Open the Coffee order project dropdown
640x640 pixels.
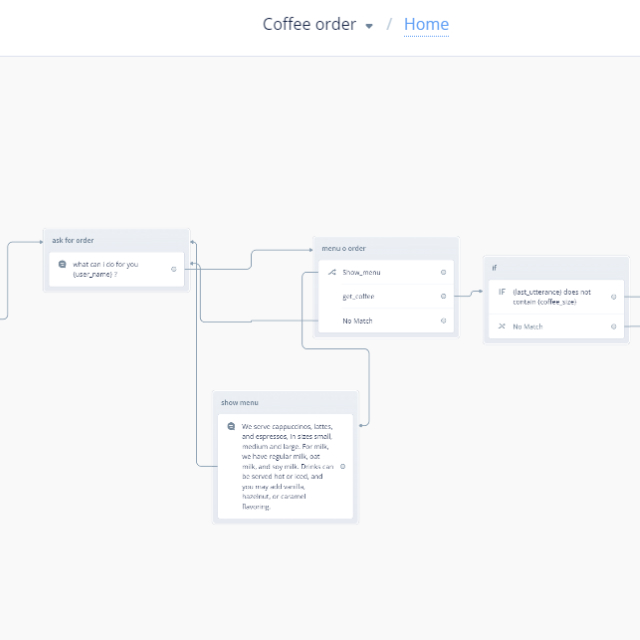[x=369, y=26]
